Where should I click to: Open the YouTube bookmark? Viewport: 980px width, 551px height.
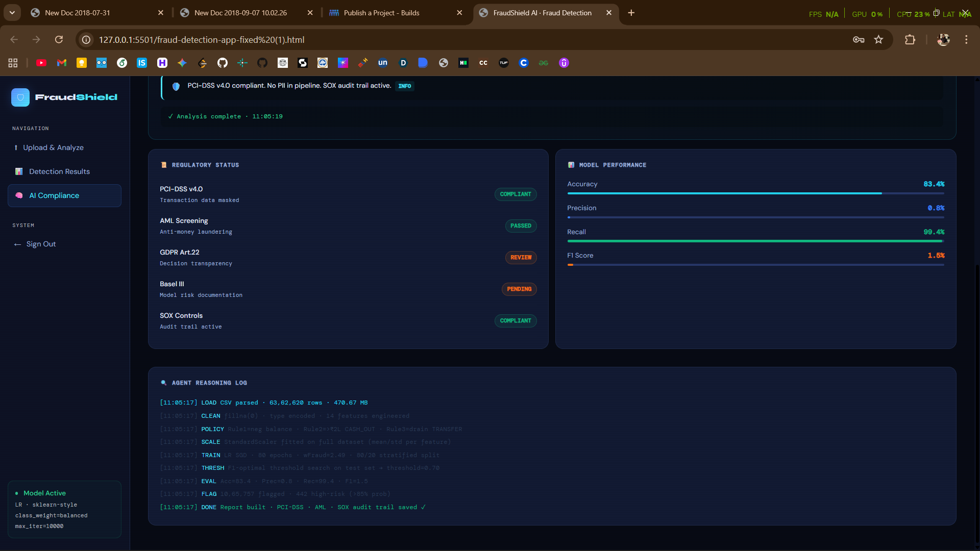coord(41,63)
